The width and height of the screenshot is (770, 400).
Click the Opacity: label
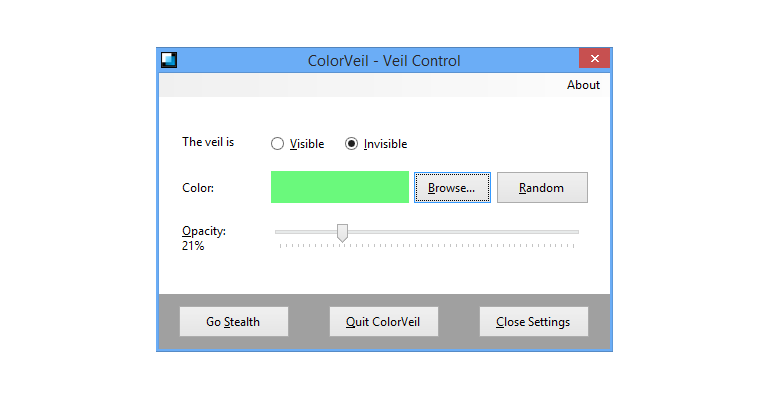204,231
